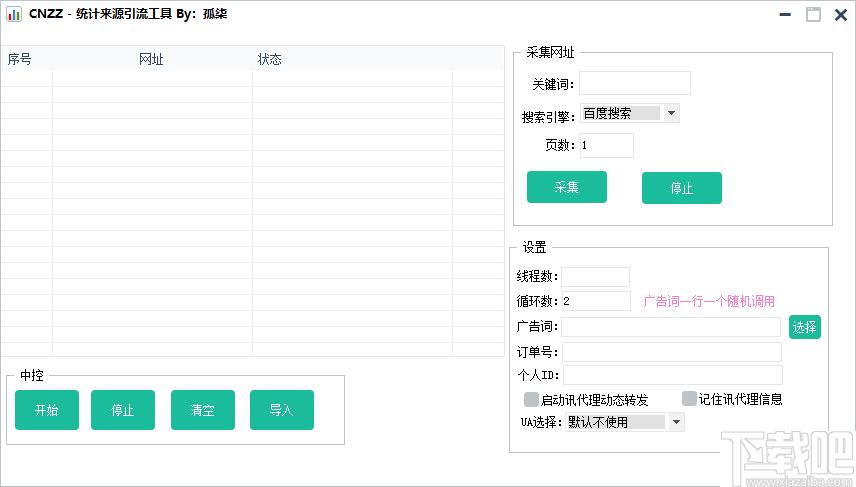Click the 采集 button
This screenshot has width=856, height=487.
[x=567, y=187]
